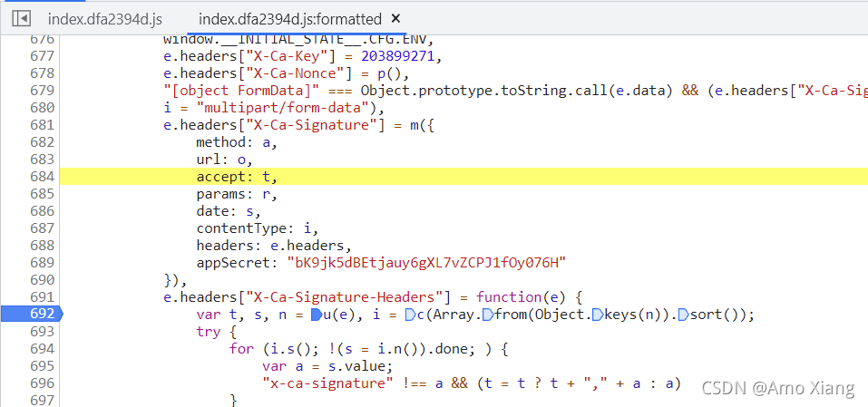The width and height of the screenshot is (868, 407).
Task: Click line number 688 in the gutter
Action: [x=43, y=245]
